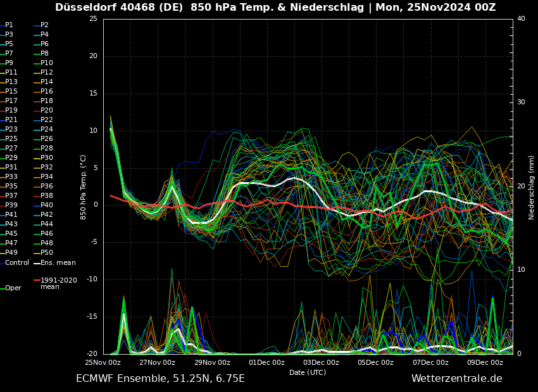Click the Niederschlag (mm) right axis title
Screen dimensions: 538x392
[532, 187]
